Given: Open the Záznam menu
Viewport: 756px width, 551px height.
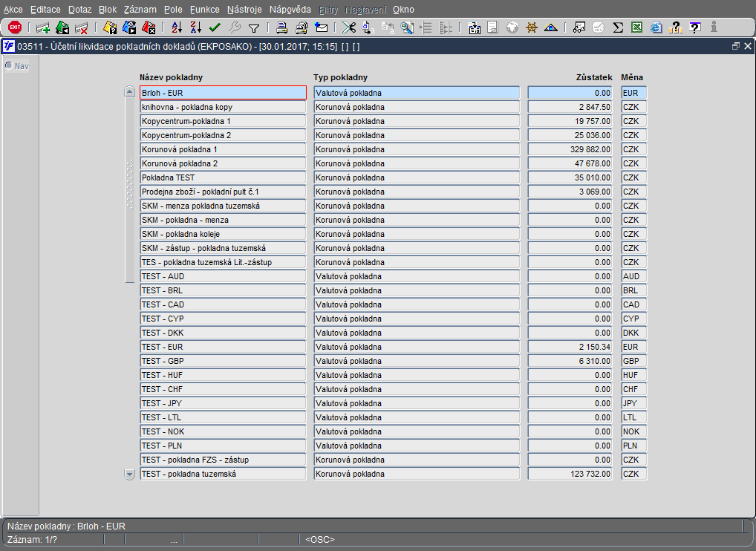Looking at the screenshot, I should pyautogui.click(x=140, y=10).
